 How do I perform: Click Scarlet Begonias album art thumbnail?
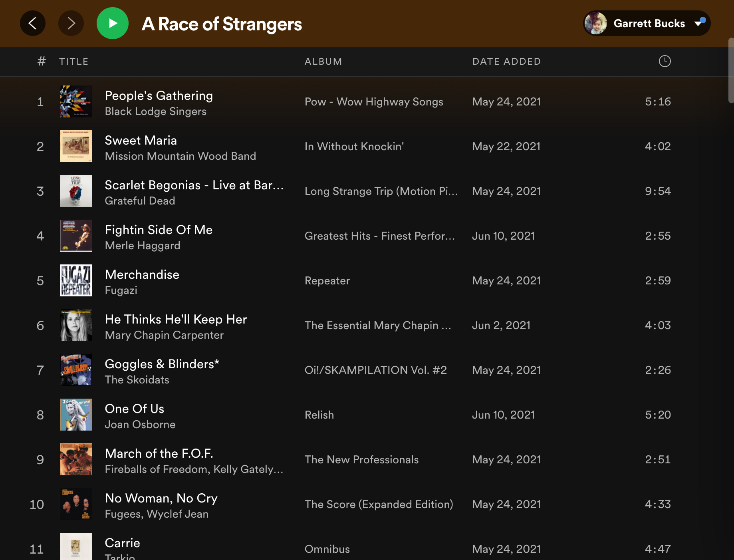click(76, 191)
